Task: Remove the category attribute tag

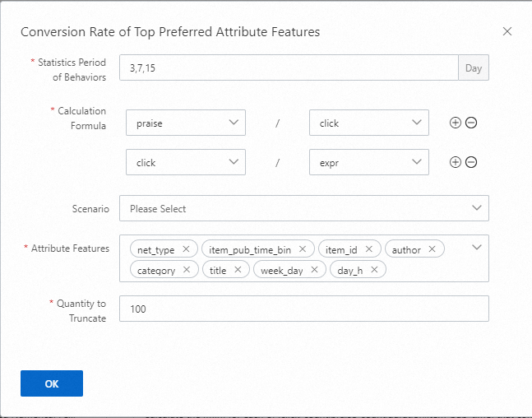Action: (x=186, y=270)
